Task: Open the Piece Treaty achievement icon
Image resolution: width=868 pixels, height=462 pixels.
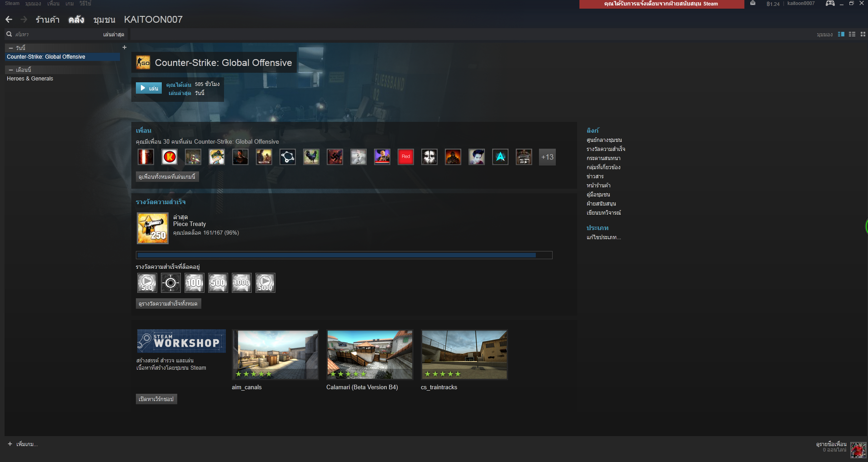Action: pyautogui.click(x=153, y=228)
